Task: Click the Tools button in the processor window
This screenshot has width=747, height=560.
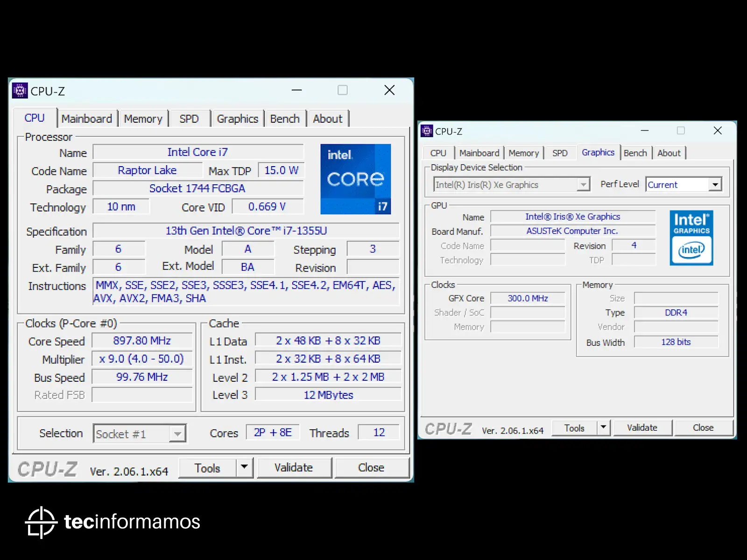Action: click(207, 468)
